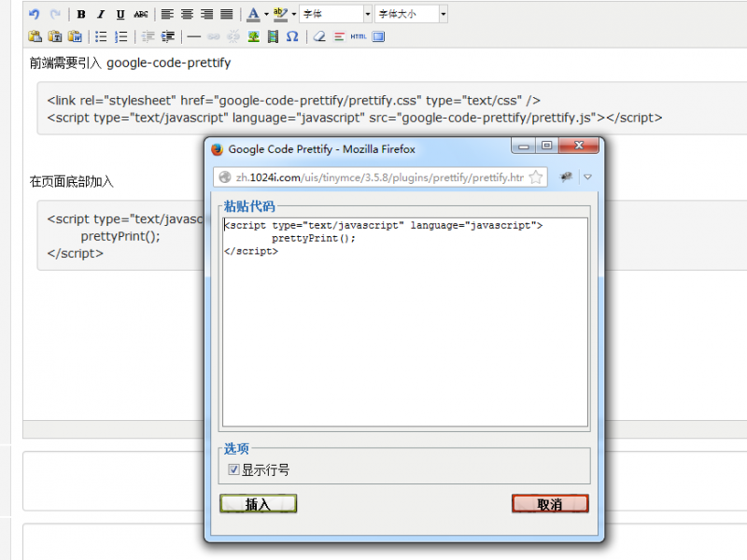Open the 字体大小 font size dropdown

412,14
